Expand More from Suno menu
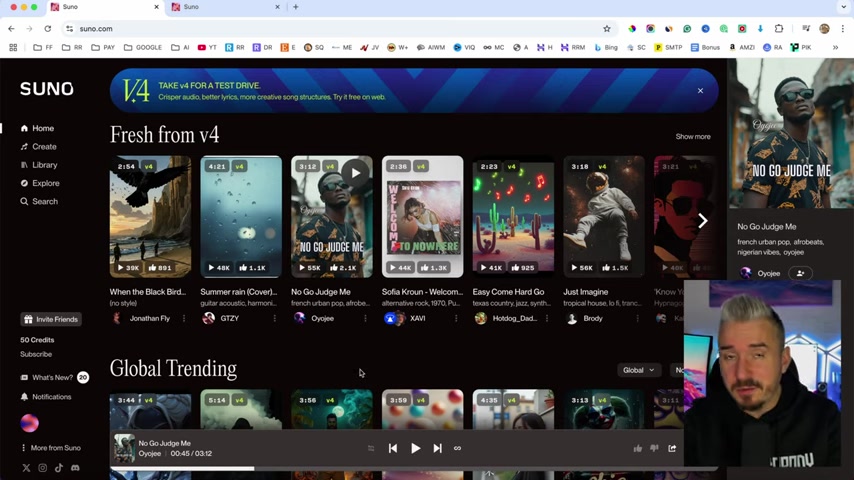Screen dimensions: 854x480 (51, 448)
